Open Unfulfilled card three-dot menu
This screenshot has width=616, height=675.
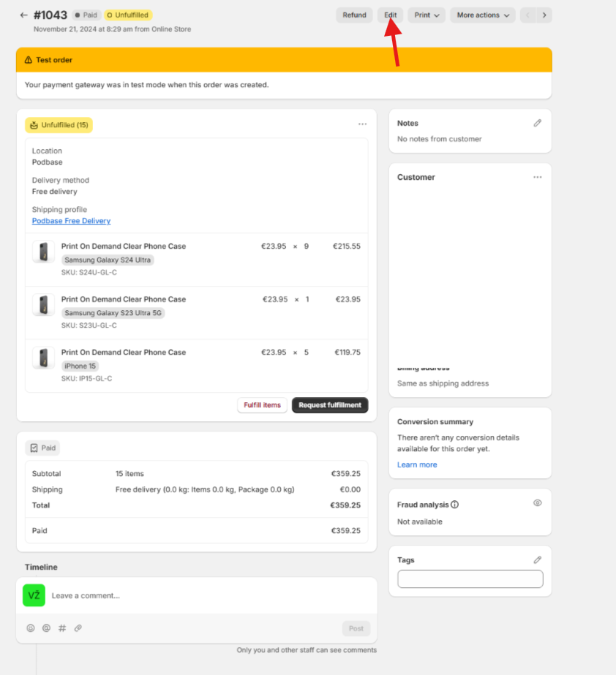(362, 124)
